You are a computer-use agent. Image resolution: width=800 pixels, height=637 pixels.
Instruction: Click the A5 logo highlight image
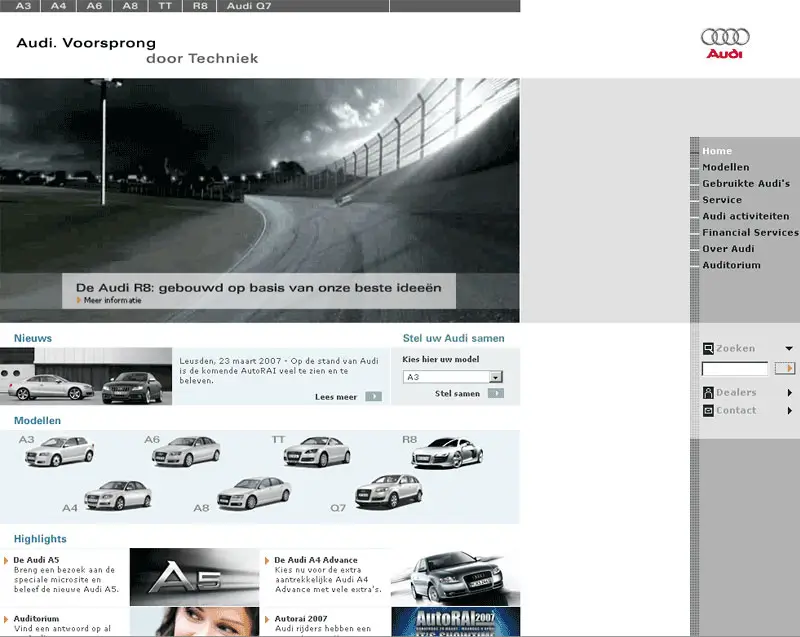(194, 577)
